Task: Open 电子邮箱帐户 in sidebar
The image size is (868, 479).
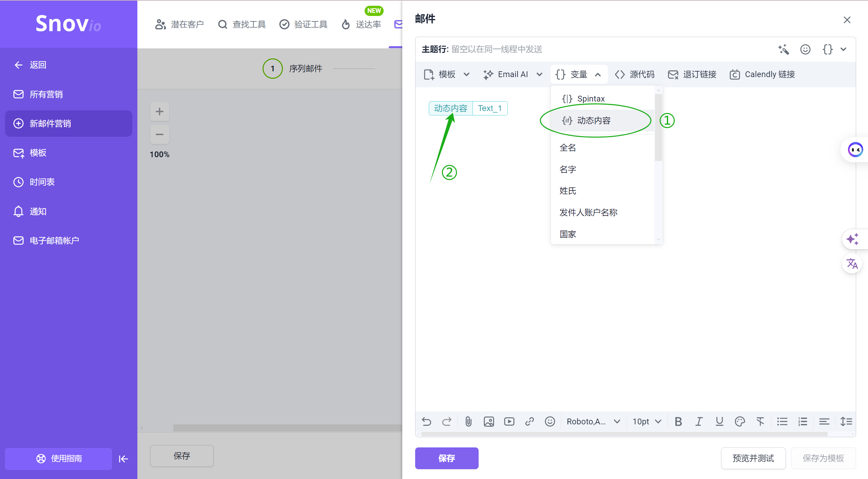Action: coord(69,241)
